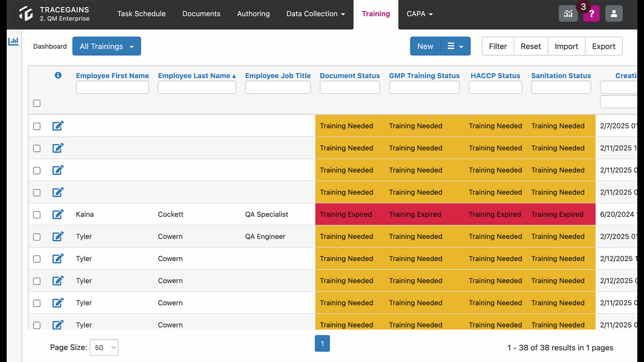The width and height of the screenshot is (644, 362).
Task: Open list menu icon next to New
Action: coord(455,46)
